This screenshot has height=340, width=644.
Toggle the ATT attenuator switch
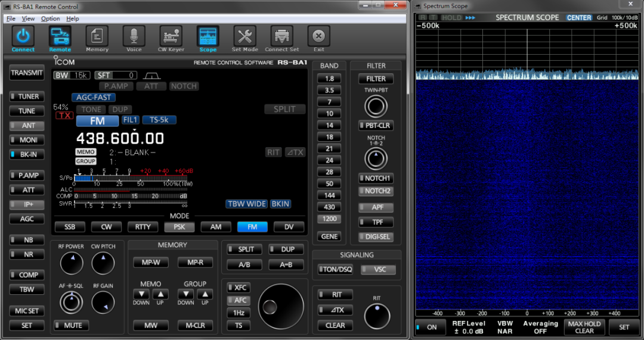click(27, 191)
